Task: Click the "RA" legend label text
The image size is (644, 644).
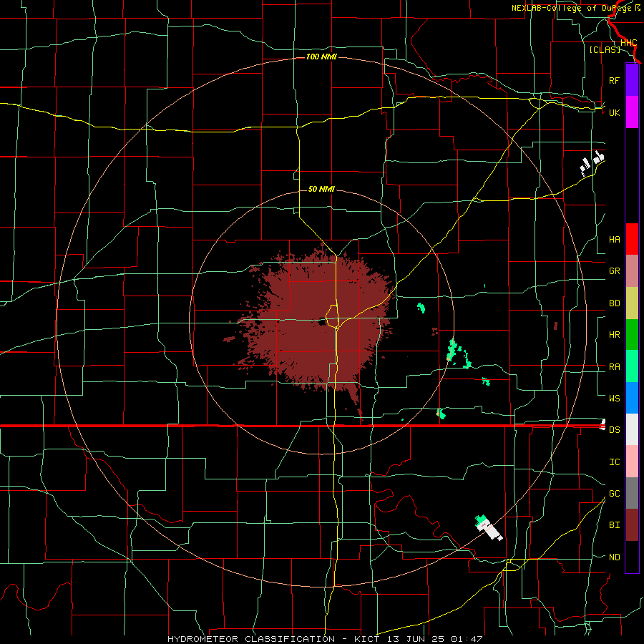Action: coord(614,367)
